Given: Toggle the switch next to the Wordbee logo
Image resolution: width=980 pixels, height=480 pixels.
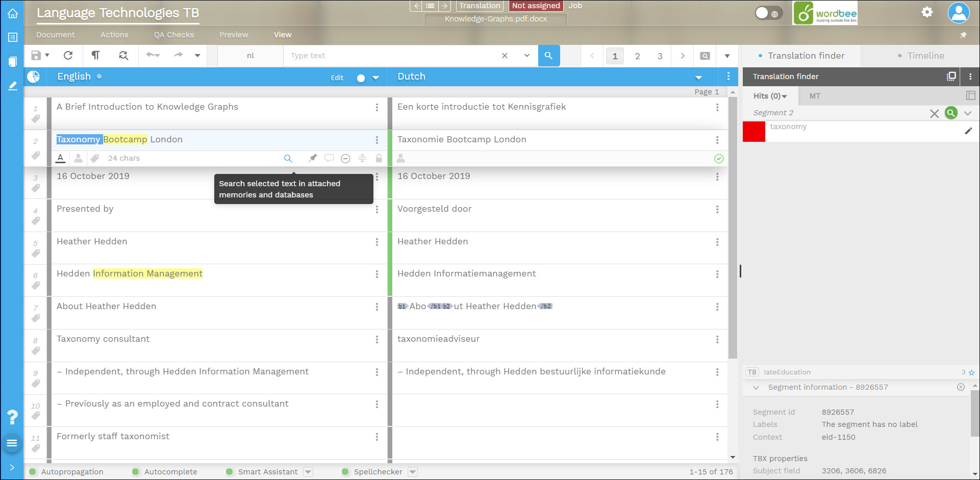Looking at the screenshot, I should (768, 13).
